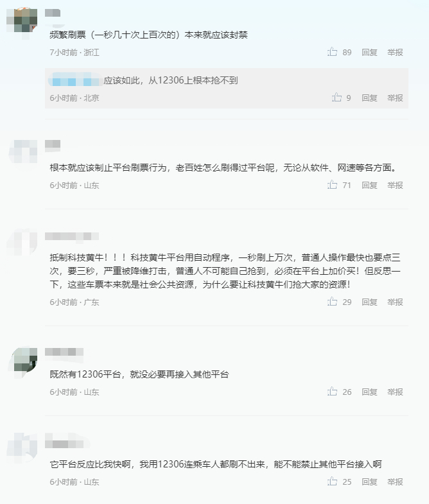Report the 既然有12306平台 comment
Viewport: 429px width, 504px height.
click(395, 392)
